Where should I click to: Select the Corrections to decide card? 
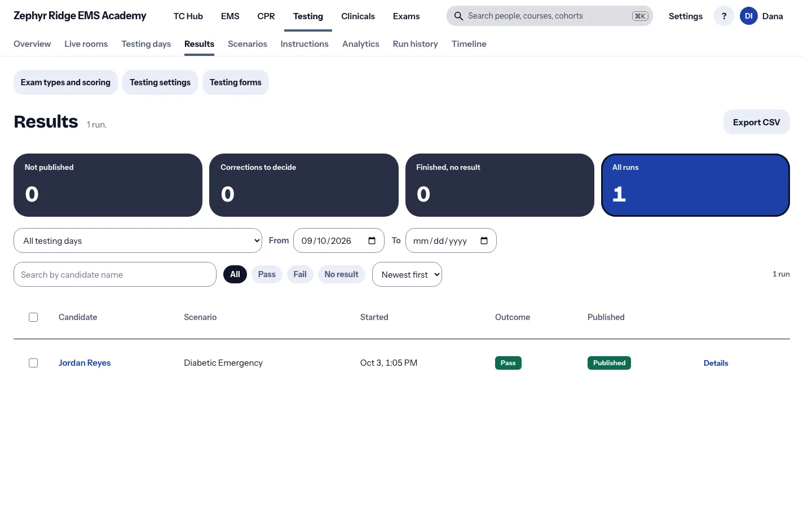click(x=303, y=185)
